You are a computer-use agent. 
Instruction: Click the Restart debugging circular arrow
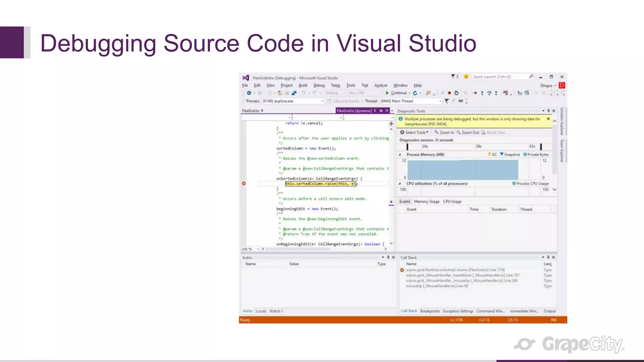(x=456, y=93)
